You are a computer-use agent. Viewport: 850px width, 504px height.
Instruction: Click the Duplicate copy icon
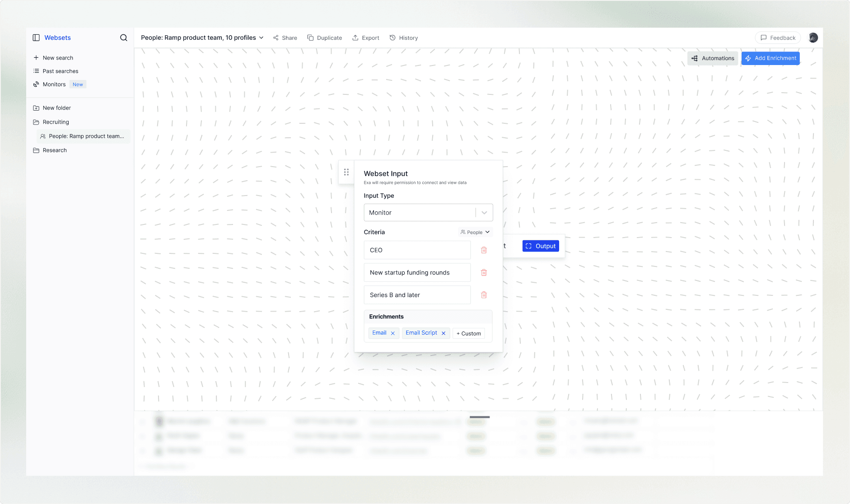click(x=310, y=38)
